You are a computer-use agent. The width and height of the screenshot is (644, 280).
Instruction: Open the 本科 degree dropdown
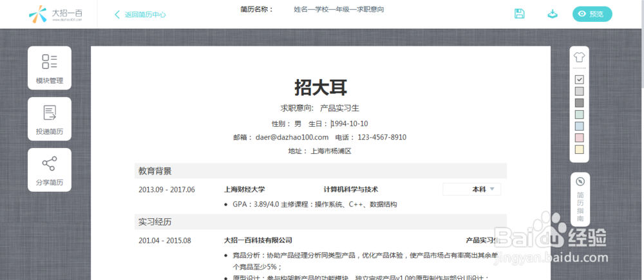click(472, 189)
